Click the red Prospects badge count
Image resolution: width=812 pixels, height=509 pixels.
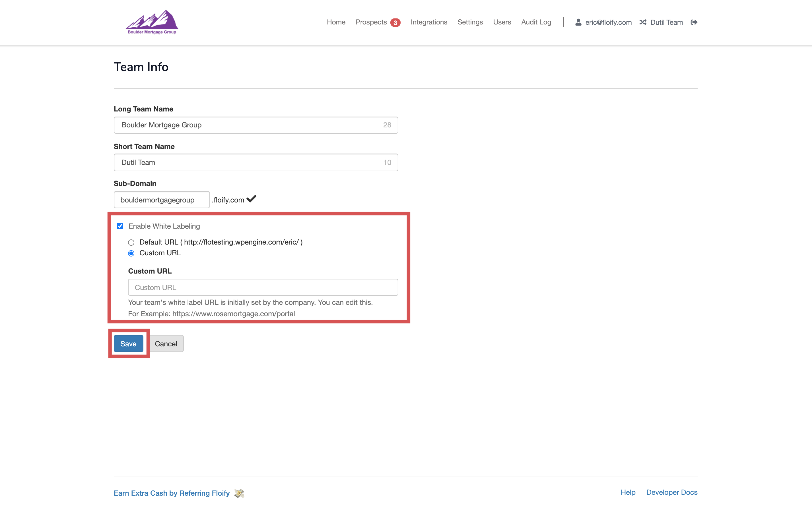coord(395,22)
